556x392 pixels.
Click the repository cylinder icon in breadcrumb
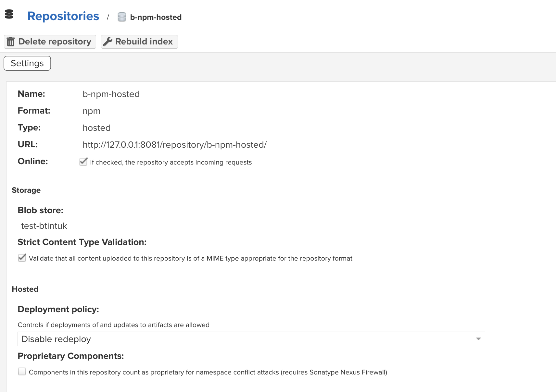point(122,17)
